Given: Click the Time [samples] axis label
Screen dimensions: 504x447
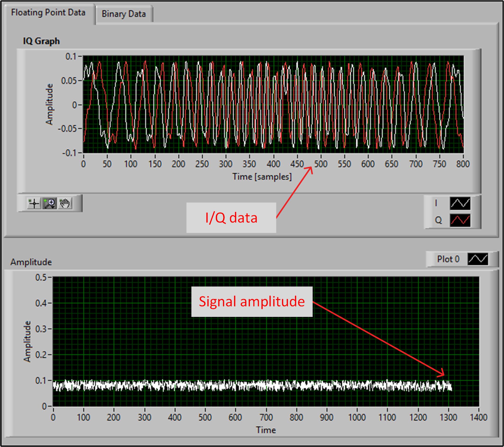Looking at the screenshot, I should point(262,177).
